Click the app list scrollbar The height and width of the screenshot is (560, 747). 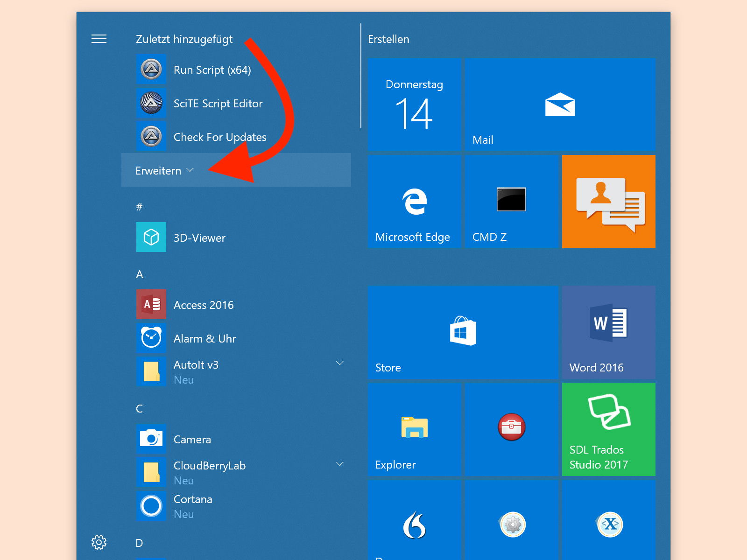point(360,76)
